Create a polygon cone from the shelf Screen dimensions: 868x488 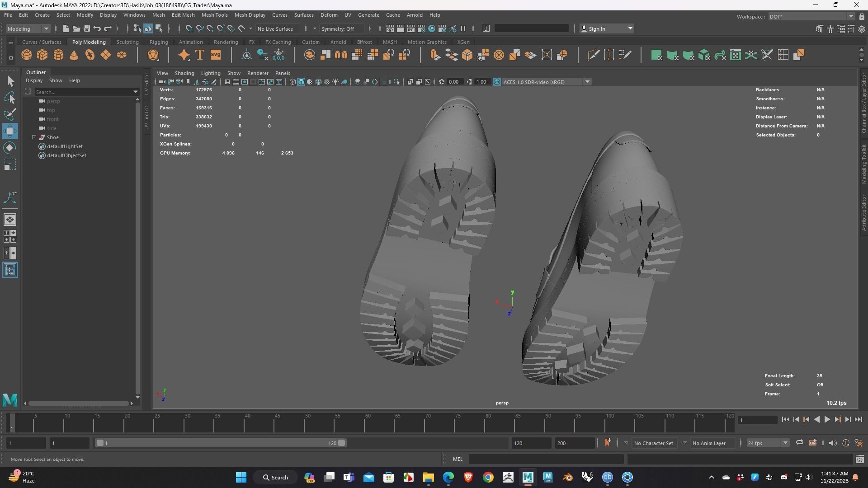(74, 55)
